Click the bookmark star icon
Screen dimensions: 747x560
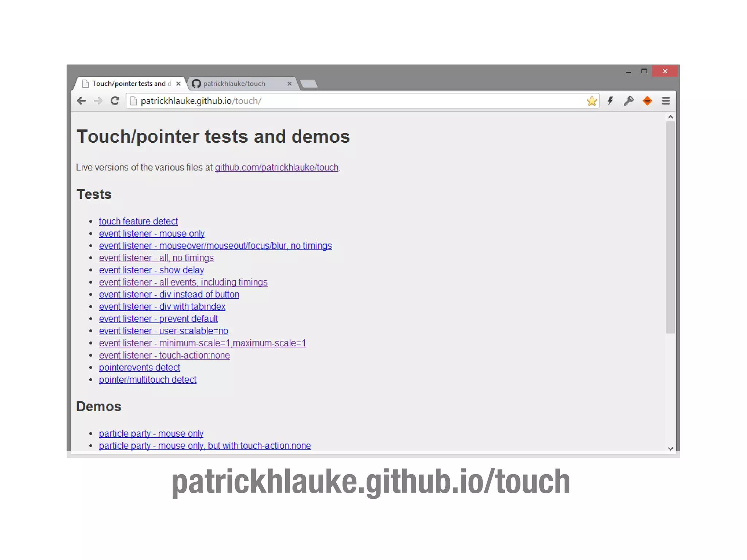(591, 101)
